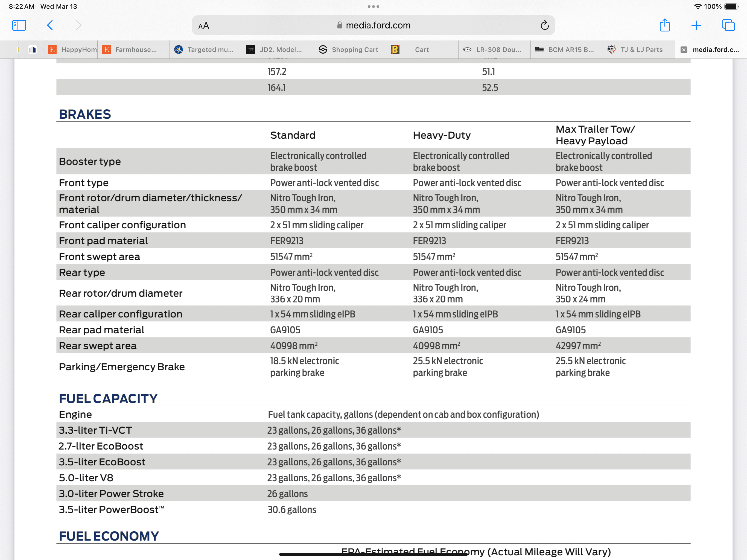This screenshot has height=560, width=747.
Task: Switch to the Shopping Cart tab
Action: pyautogui.click(x=350, y=50)
